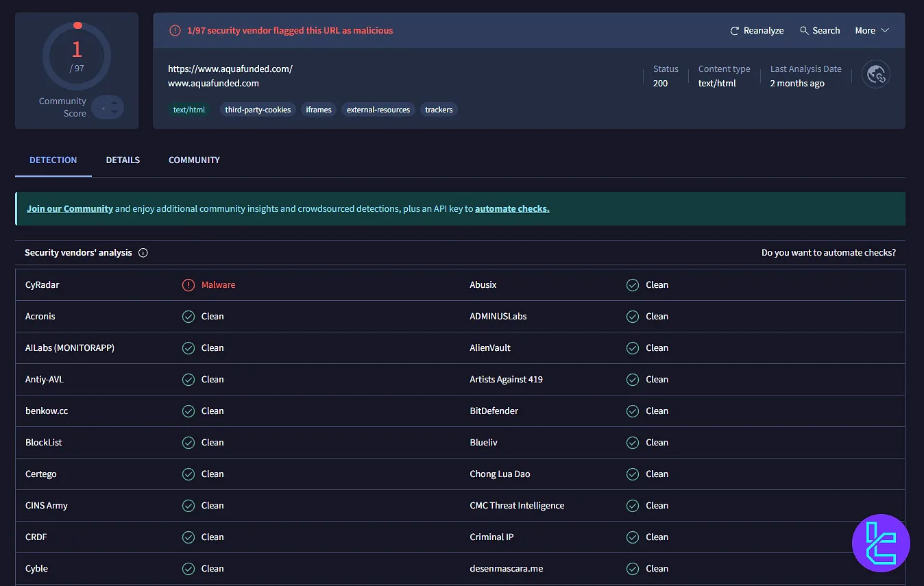Open the automate checks link
The image size is (924, 586).
[511, 208]
